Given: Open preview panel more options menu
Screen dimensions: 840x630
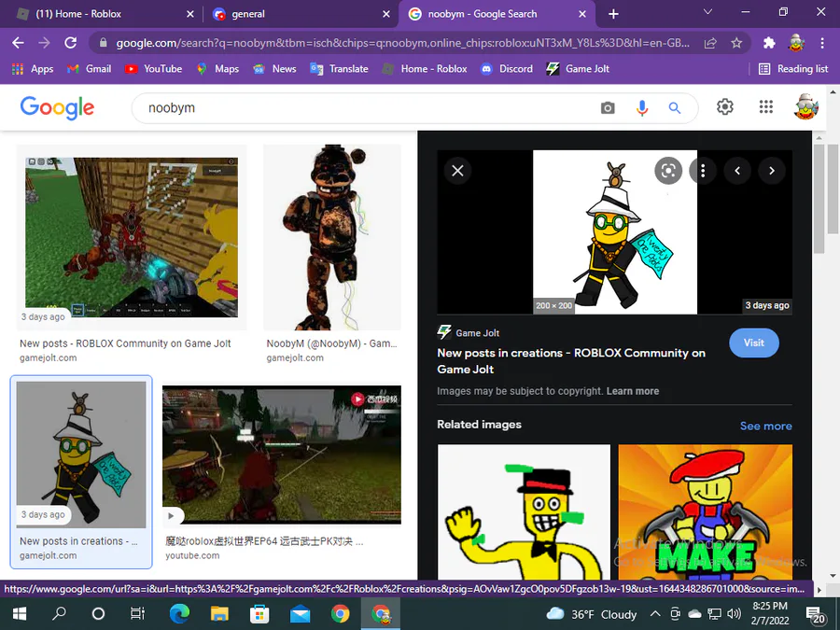Looking at the screenshot, I should point(703,171).
